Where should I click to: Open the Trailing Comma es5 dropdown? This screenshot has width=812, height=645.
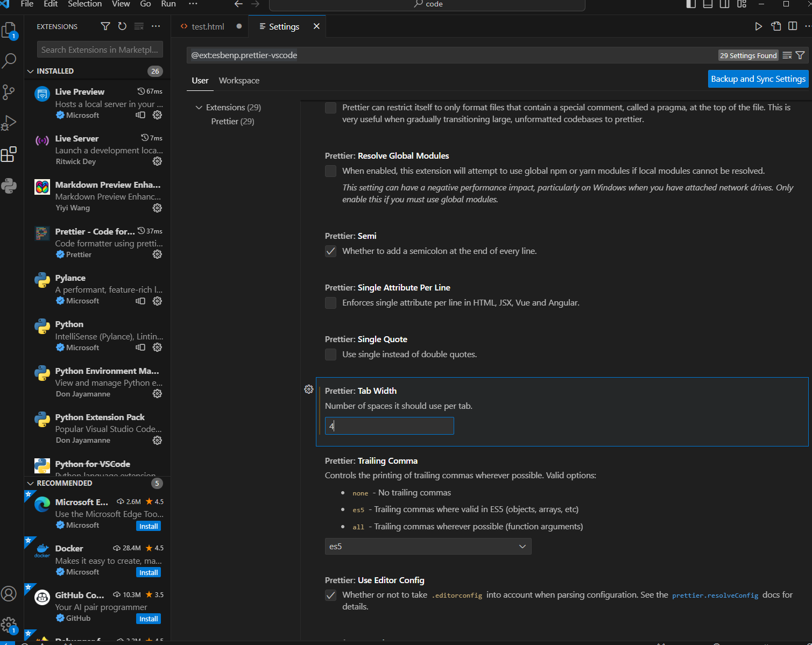coord(428,546)
